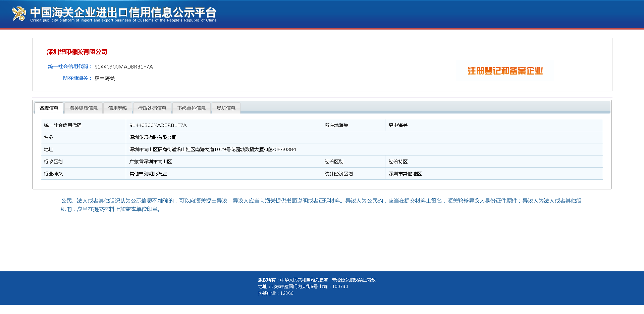The image size is (644, 314).
Task: Click the 地址 row label
Action: coord(49,149)
